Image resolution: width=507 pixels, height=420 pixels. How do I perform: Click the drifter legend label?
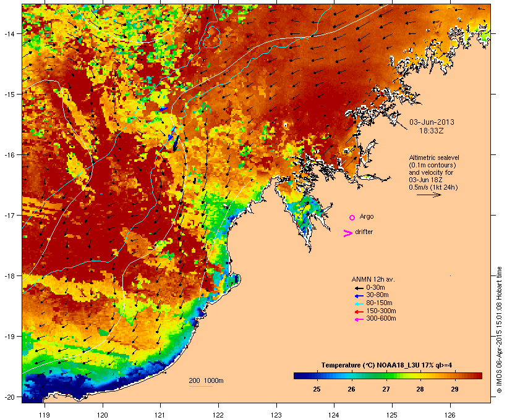364,232
